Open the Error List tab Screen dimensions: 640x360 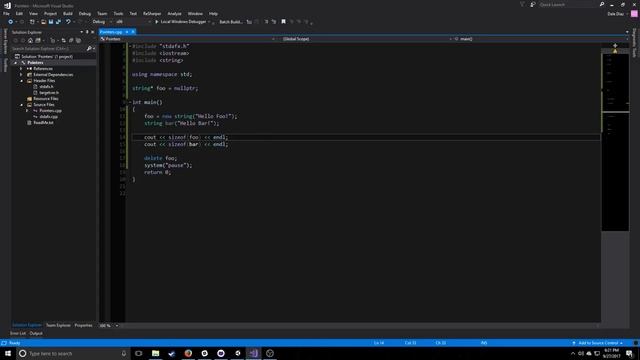pyautogui.click(x=18, y=333)
